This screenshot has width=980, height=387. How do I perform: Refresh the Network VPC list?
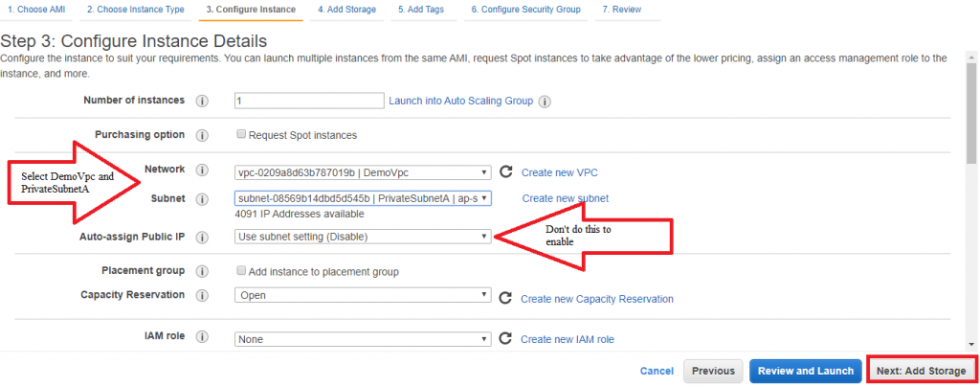506,171
